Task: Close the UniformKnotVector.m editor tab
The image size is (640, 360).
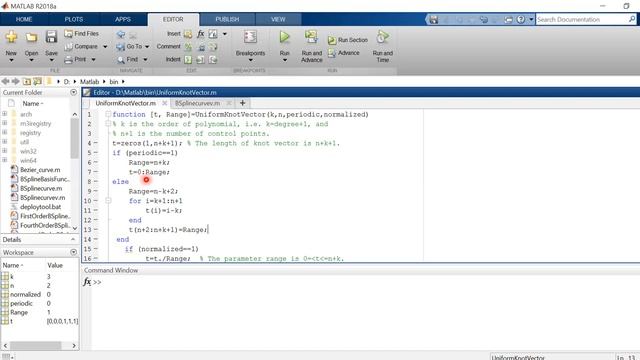Action: click(164, 103)
